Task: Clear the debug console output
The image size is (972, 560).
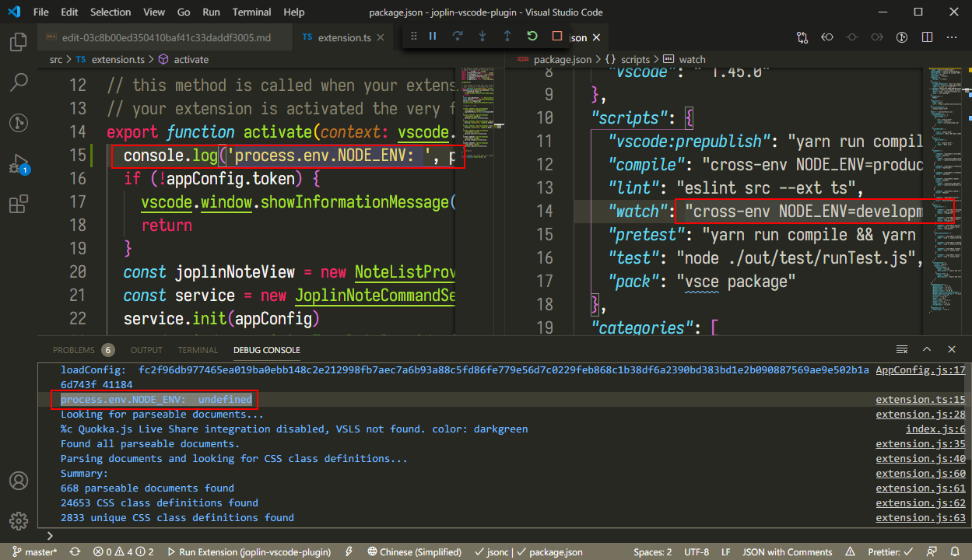Action: [902, 350]
